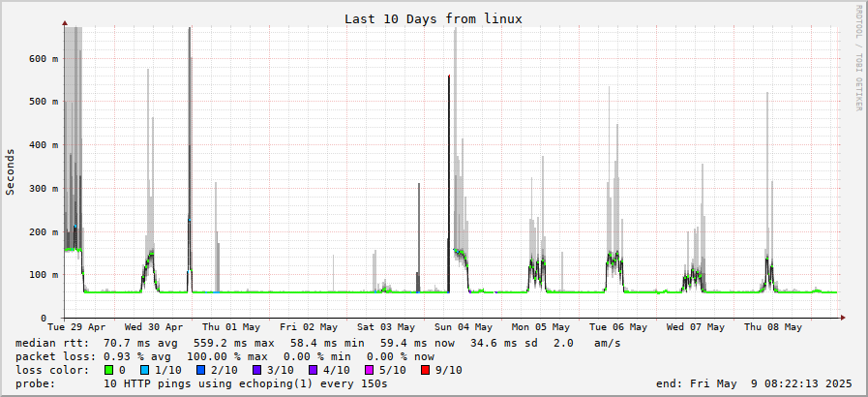Click the '100 m' y-axis tick label
The height and width of the screenshot is (397, 868).
coord(43,275)
